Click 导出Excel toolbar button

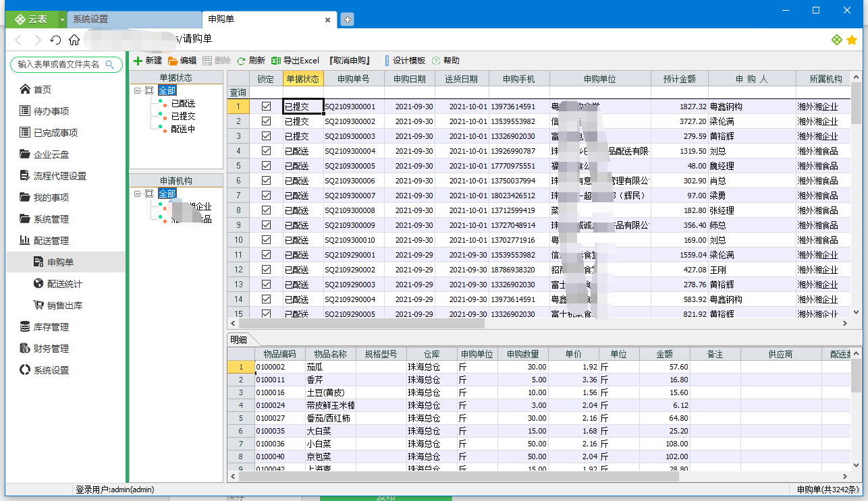pos(295,61)
